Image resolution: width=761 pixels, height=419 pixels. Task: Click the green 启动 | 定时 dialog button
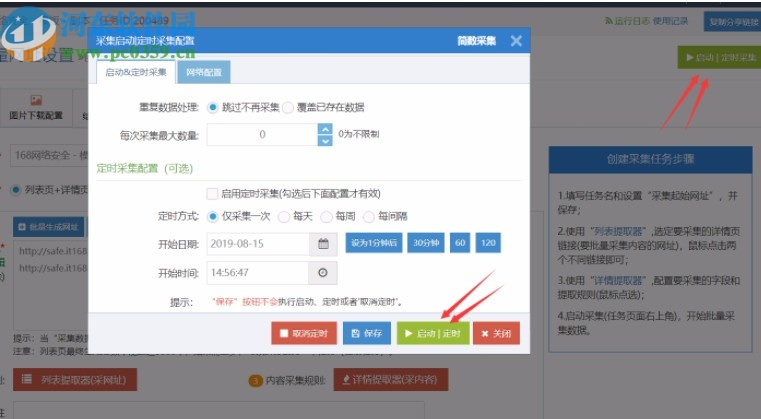(x=433, y=333)
